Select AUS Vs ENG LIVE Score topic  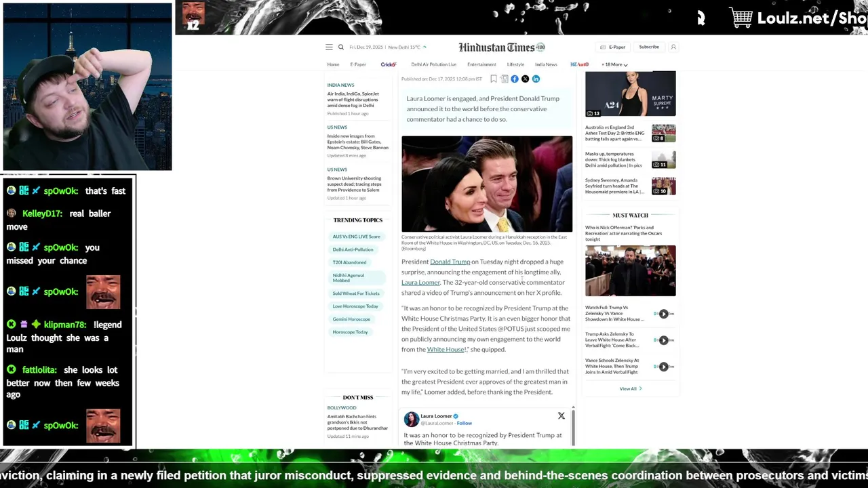(356, 237)
